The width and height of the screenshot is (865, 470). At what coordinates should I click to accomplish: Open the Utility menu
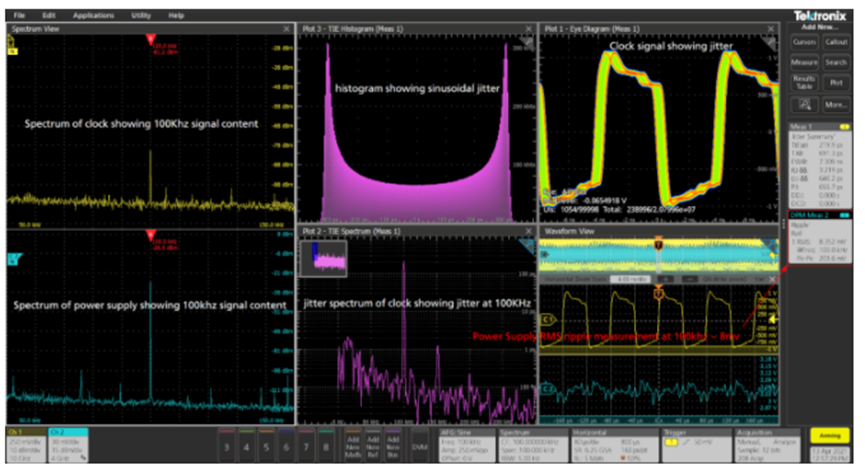[x=140, y=16]
